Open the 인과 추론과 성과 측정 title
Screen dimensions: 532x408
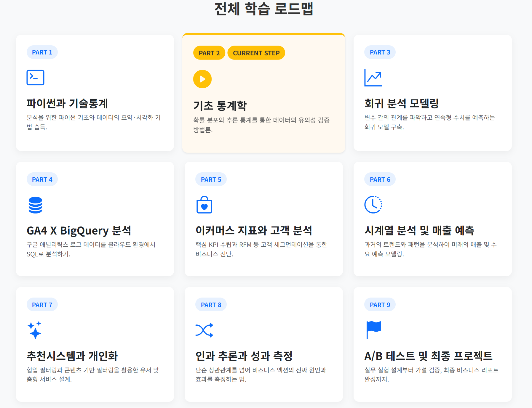point(244,356)
